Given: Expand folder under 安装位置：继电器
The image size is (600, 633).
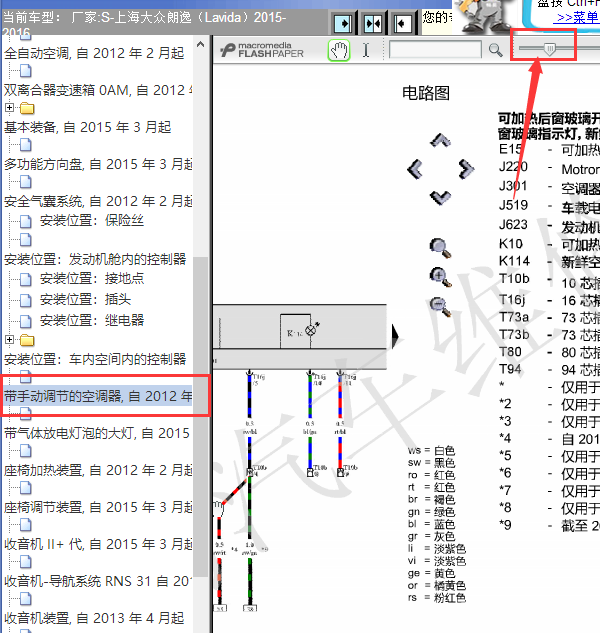Looking at the screenshot, I should 9,340.
